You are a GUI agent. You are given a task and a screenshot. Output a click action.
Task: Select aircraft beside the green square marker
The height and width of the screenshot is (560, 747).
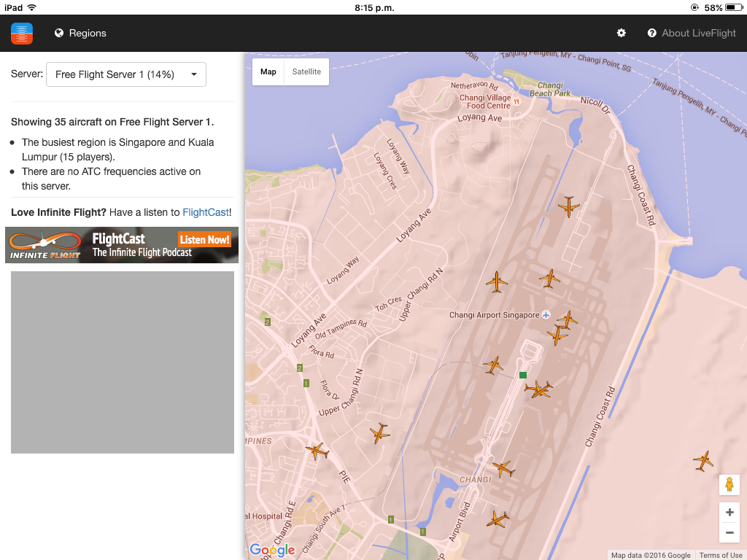click(x=539, y=389)
